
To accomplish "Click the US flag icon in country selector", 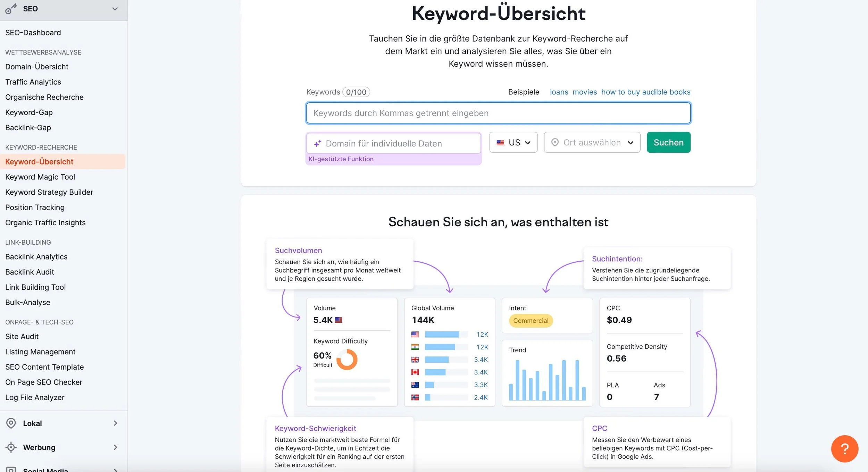I will tap(500, 143).
